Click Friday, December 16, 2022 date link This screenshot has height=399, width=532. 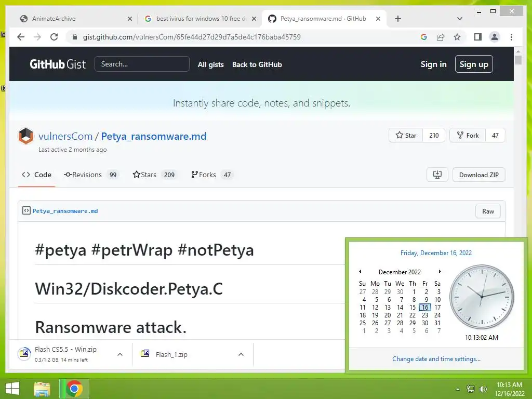pos(436,253)
